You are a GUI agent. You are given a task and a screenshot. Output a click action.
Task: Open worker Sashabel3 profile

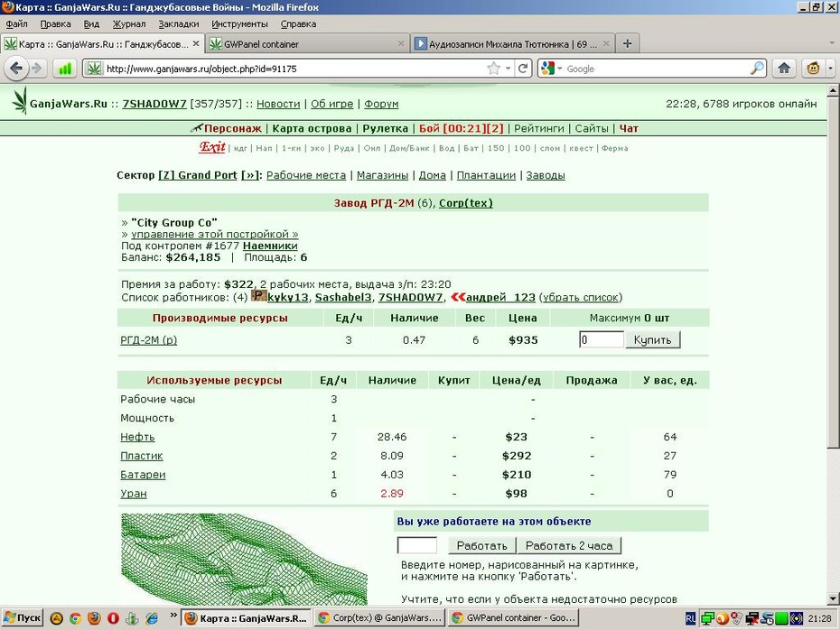343,297
